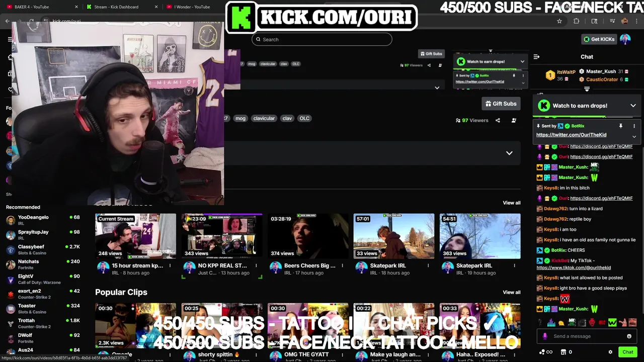Close the BAKER 4 - YouTube tab

(76, 7)
